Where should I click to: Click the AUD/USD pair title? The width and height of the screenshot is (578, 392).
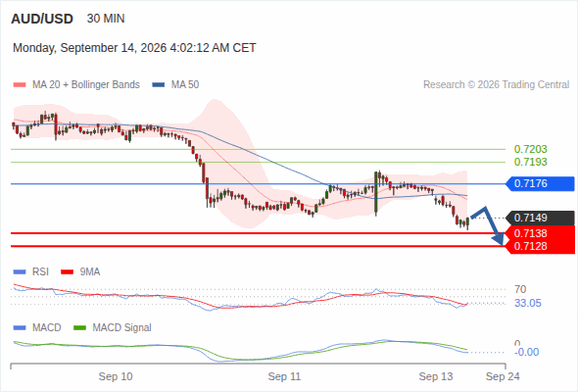(42, 19)
